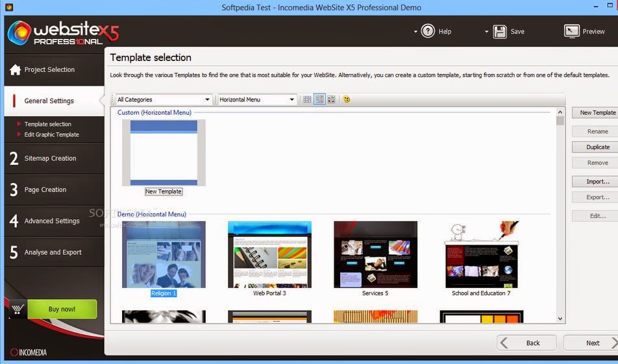Click the template list scrollbar thumb

[560, 121]
